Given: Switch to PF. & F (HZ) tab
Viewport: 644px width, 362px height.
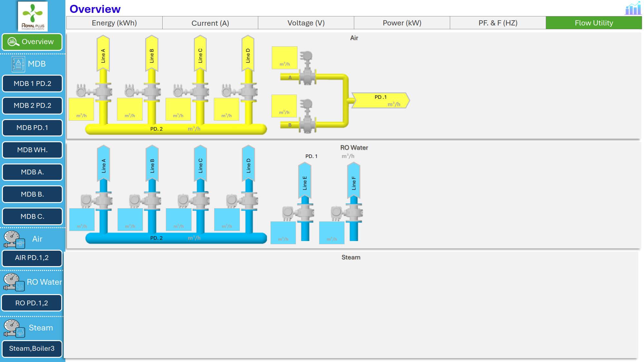Looking at the screenshot, I should click(498, 23).
